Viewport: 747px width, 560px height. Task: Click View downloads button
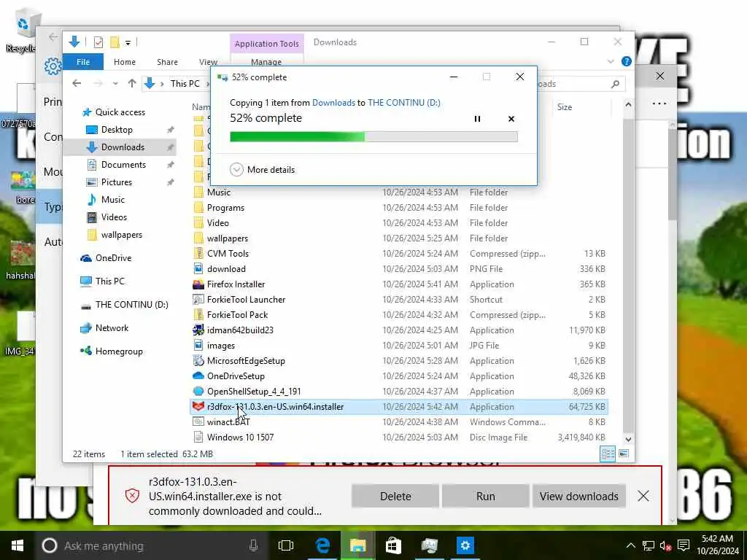coord(578,496)
